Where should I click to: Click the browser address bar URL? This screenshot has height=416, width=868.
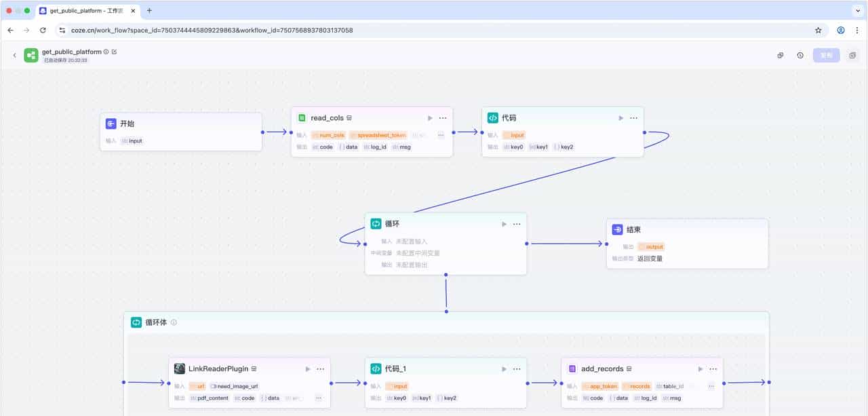(212, 31)
